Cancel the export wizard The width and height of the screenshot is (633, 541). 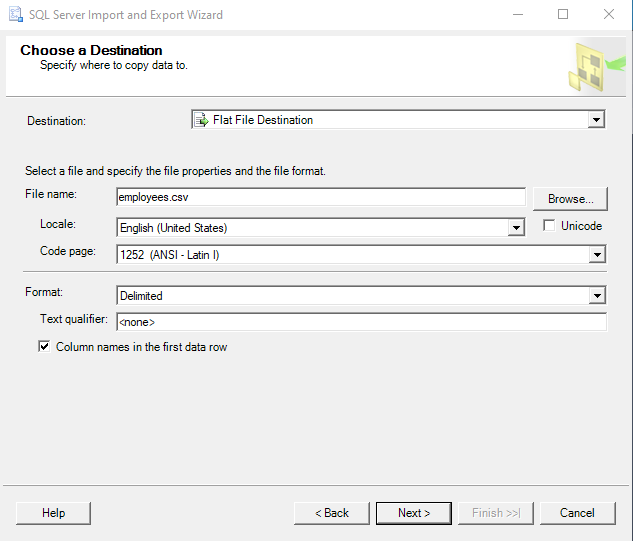578,513
